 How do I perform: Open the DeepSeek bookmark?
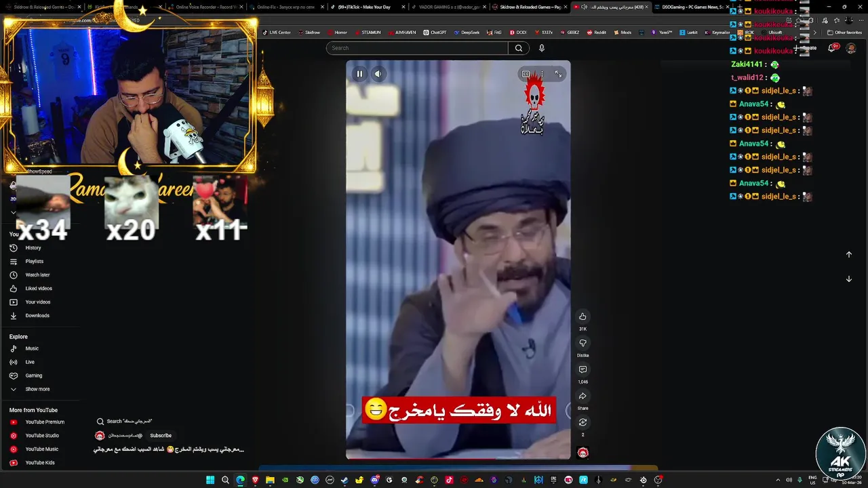(x=467, y=33)
